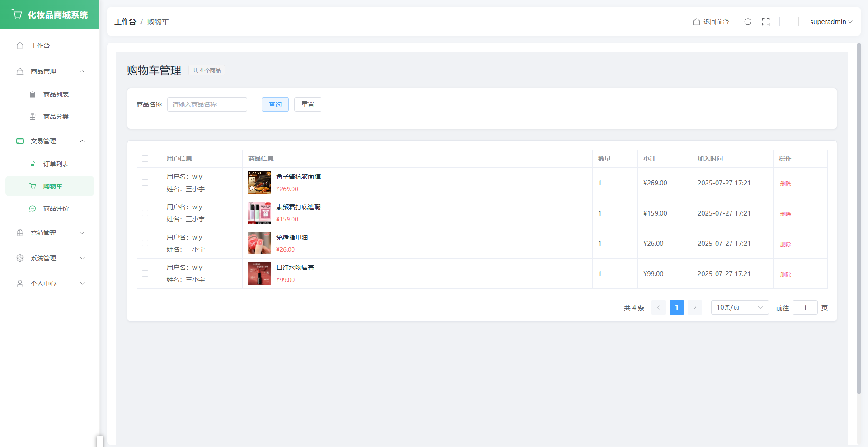Click the 商品分类 grid icon

pos(33,117)
